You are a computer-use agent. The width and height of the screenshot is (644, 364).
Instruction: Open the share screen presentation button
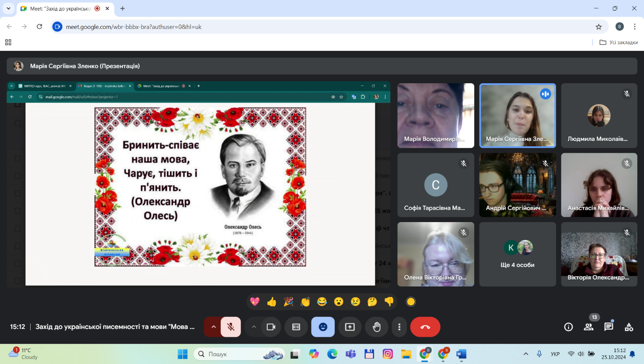(x=350, y=327)
